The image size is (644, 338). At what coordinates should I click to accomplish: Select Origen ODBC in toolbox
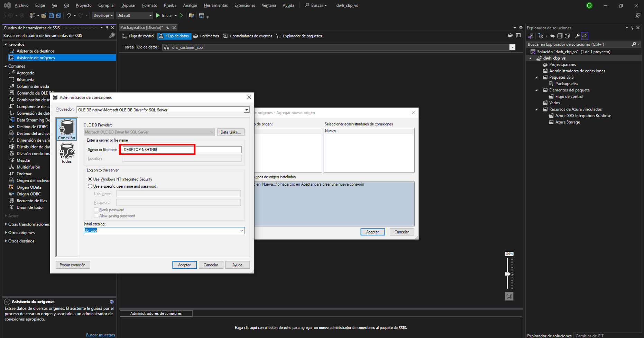[x=29, y=194]
